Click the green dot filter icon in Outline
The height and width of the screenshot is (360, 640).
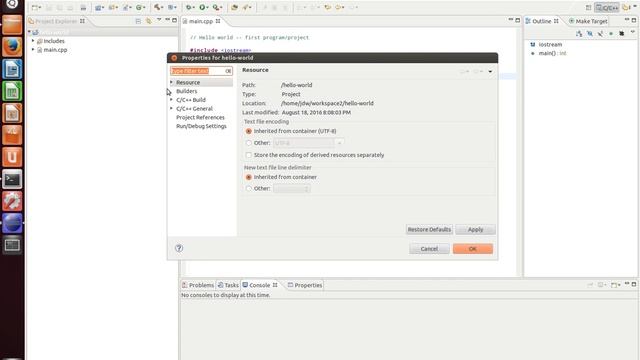[x=611, y=33]
